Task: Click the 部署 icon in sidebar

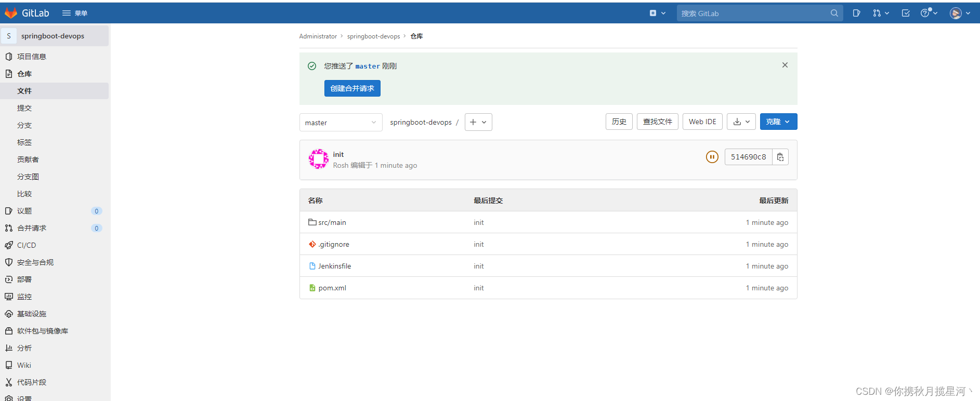Action: [9, 279]
